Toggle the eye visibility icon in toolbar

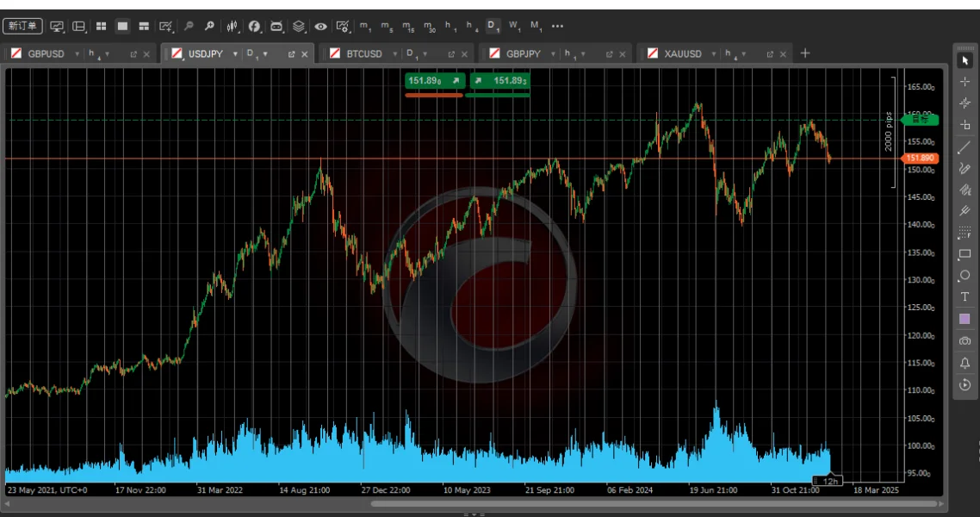click(x=320, y=26)
